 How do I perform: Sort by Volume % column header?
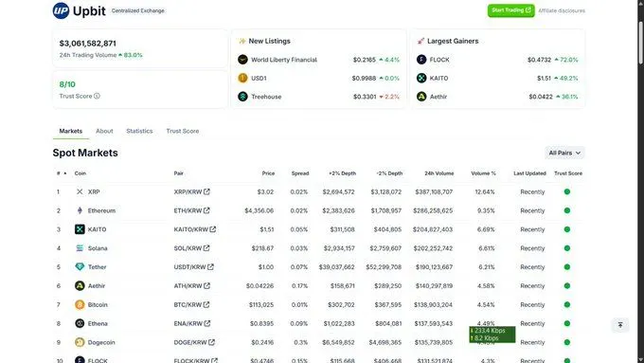(483, 173)
